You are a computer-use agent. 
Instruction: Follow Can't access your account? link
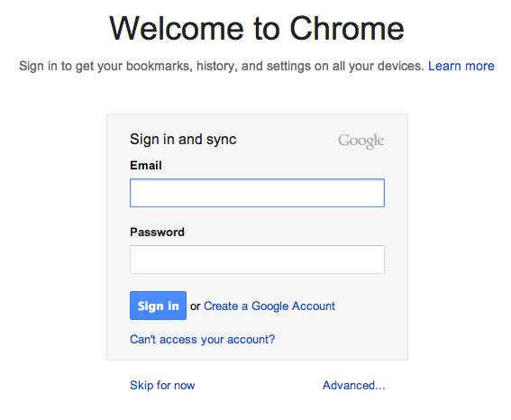tap(203, 339)
